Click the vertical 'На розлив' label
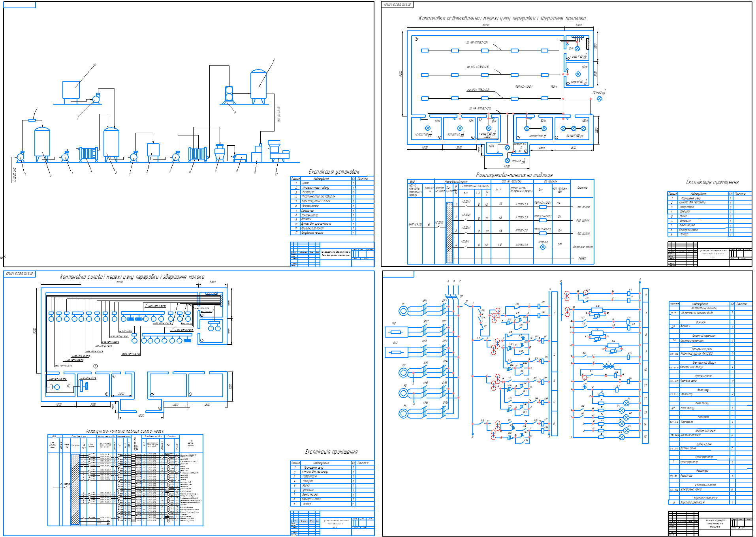This screenshot has height=537, width=756. (x=278, y=114)
